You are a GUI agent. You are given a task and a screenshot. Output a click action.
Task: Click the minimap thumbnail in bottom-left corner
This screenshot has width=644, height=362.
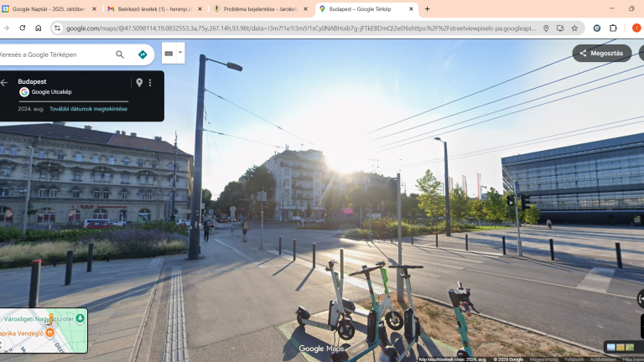[x=44, y=330]
